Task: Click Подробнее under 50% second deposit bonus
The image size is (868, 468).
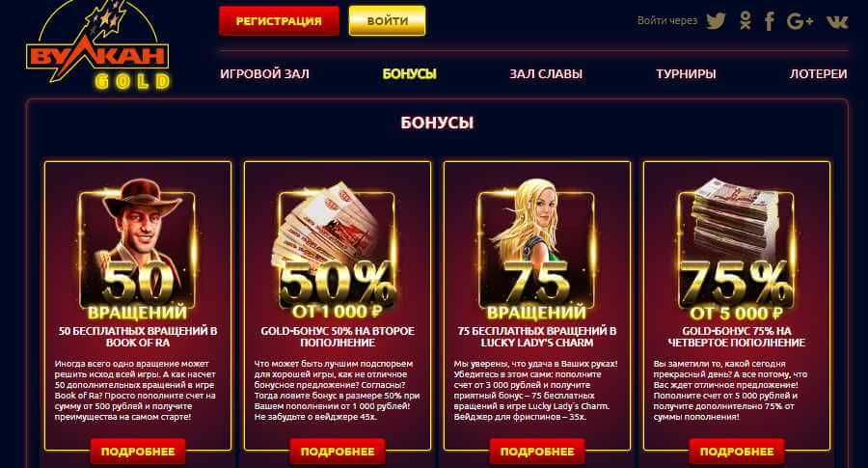Action: tap(338, 452)
